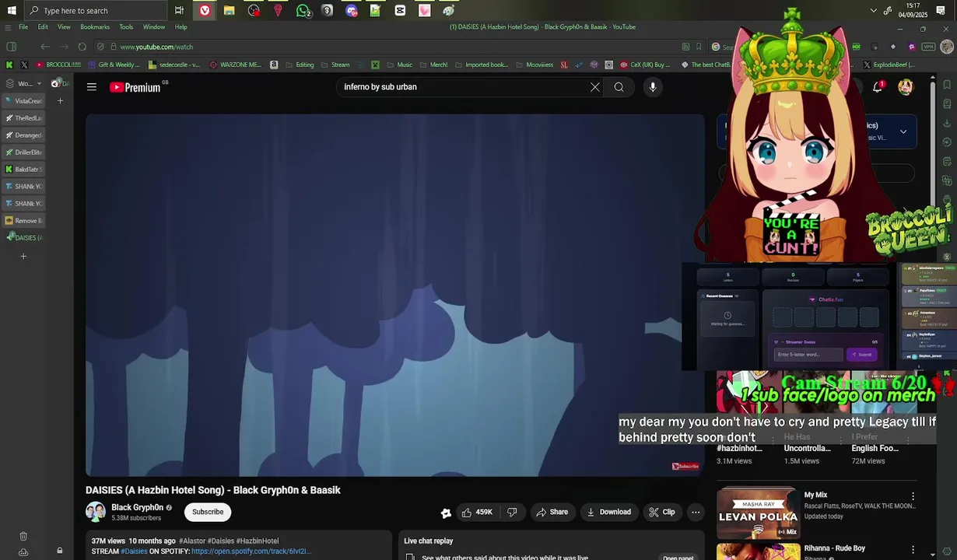Expand the Workspaces dropdown in tab bar
The height and width of the screenshot is (560, 957).
point(24,83)
